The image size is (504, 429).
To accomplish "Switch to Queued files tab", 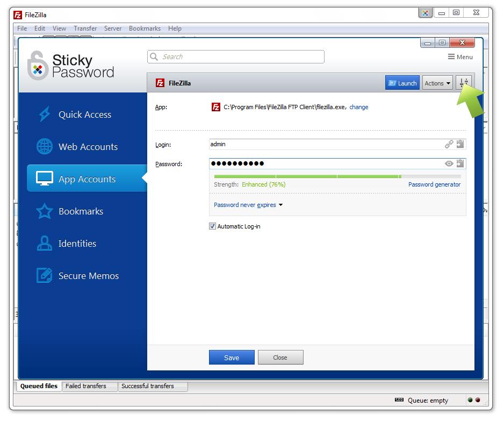I will 39,386.
